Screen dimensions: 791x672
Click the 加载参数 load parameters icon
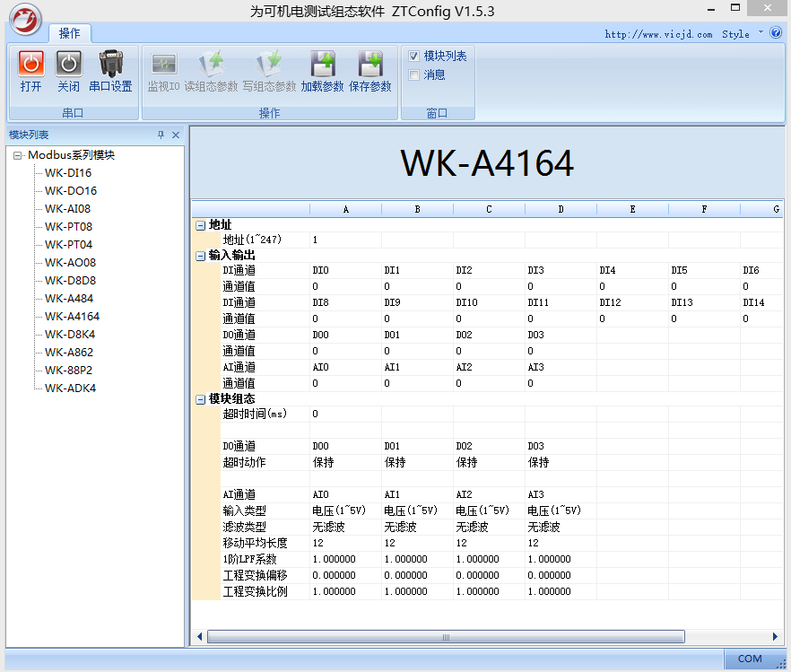click(322, 65)
